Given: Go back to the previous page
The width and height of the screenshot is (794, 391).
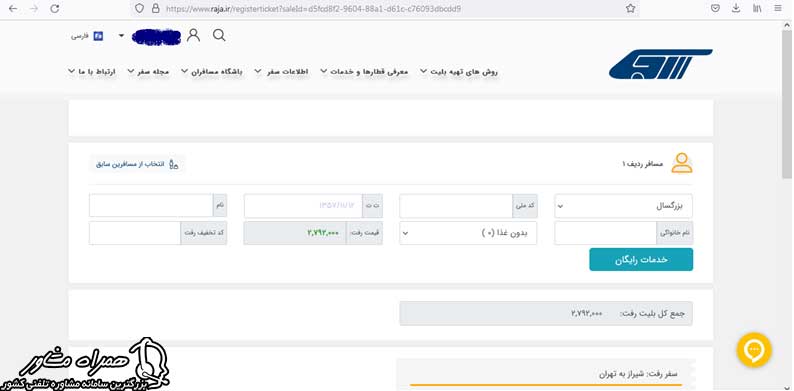Looking at the screenshot, I should click(13, 9).
